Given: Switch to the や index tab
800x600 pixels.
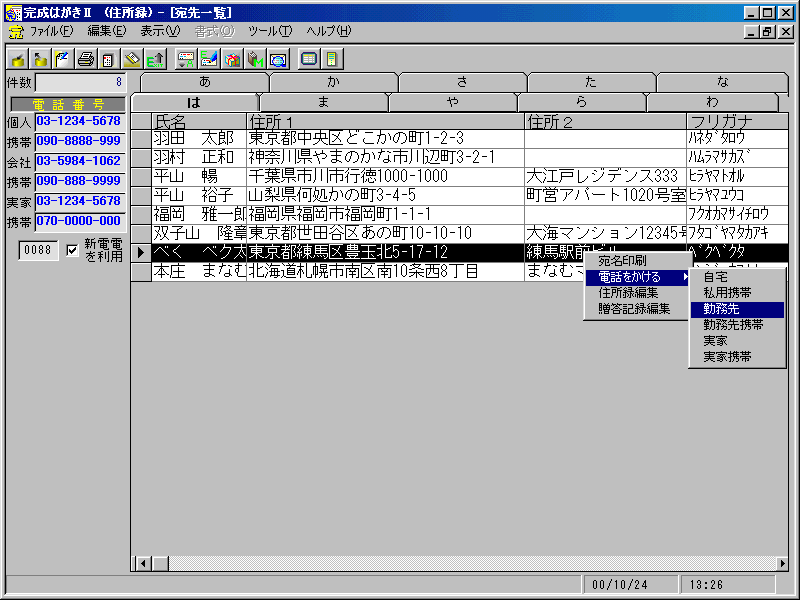Looking at the screenshot, I should (x=453, y=103).
